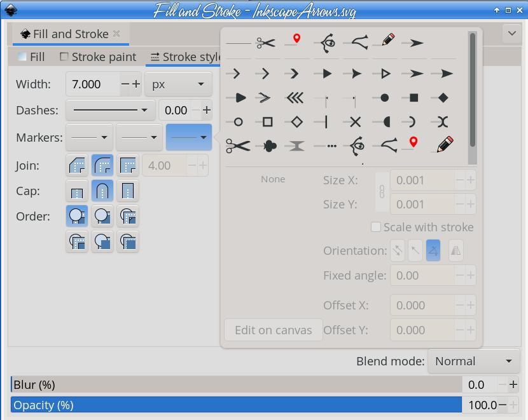The width and height of the screenshot is (528, 420).
Task: Select the scissors marker in the top row
Action: [x=266, y=43]
